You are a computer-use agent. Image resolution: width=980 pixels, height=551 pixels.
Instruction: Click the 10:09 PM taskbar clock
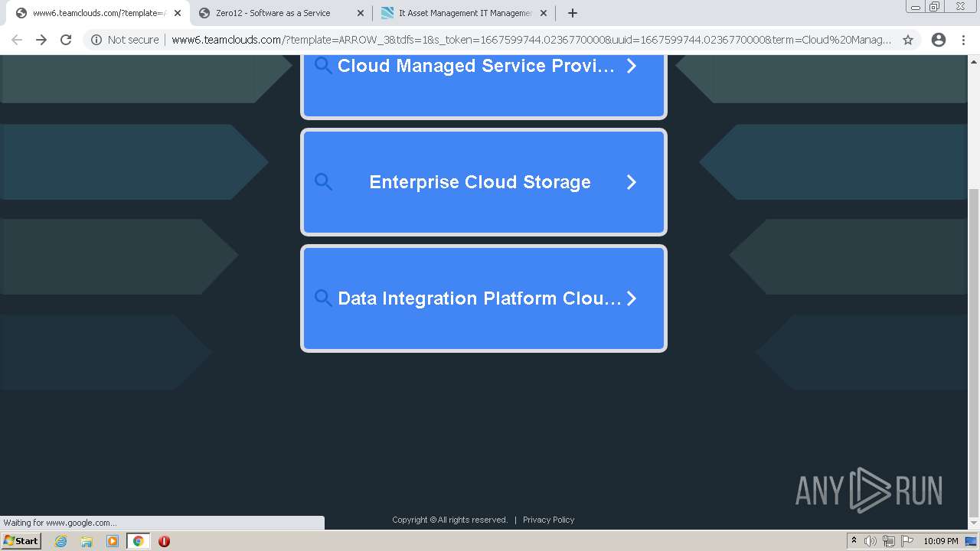click(941, 541)
